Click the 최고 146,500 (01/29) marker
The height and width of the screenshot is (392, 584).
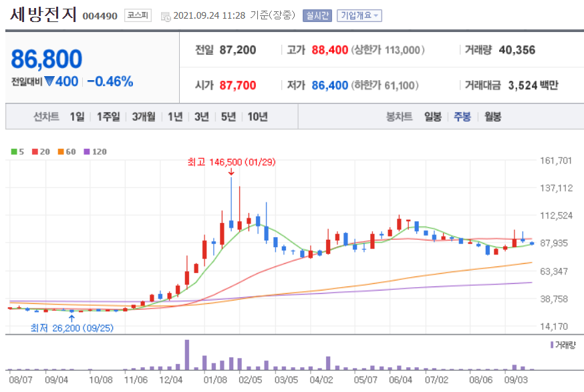tap(231, 162)
